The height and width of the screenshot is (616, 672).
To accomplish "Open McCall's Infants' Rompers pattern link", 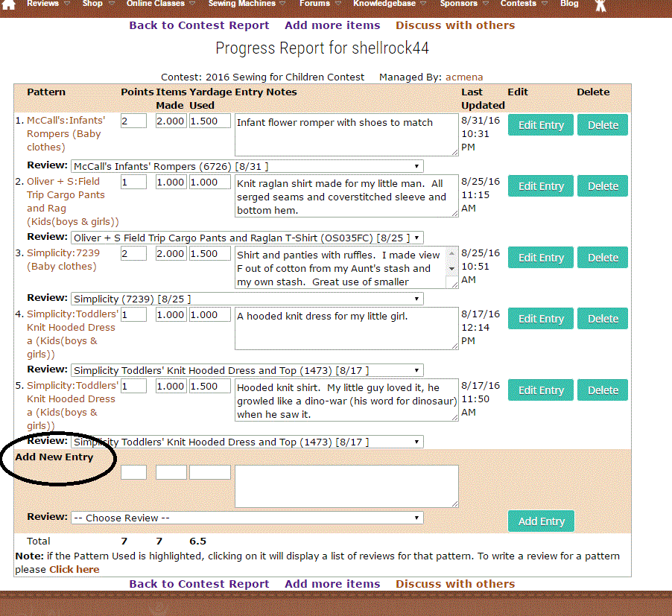I will [x=66, y=133].
